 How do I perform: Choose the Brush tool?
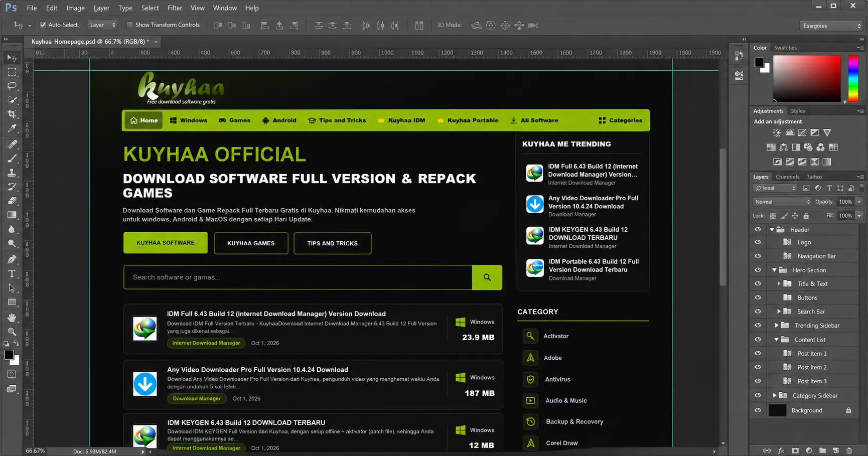click(12, 159)
